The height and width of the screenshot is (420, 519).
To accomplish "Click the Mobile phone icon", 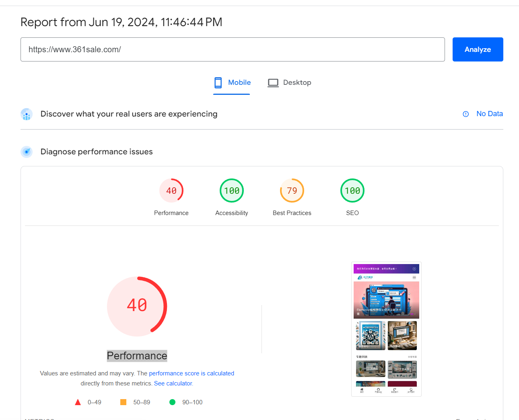I will (218, 83).
